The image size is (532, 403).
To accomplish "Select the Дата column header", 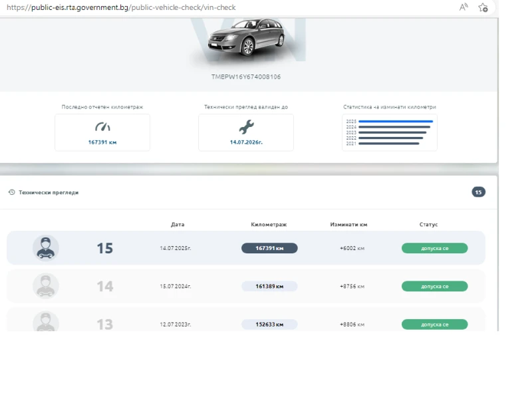I will pyautogui.click(x=178, y=224).
